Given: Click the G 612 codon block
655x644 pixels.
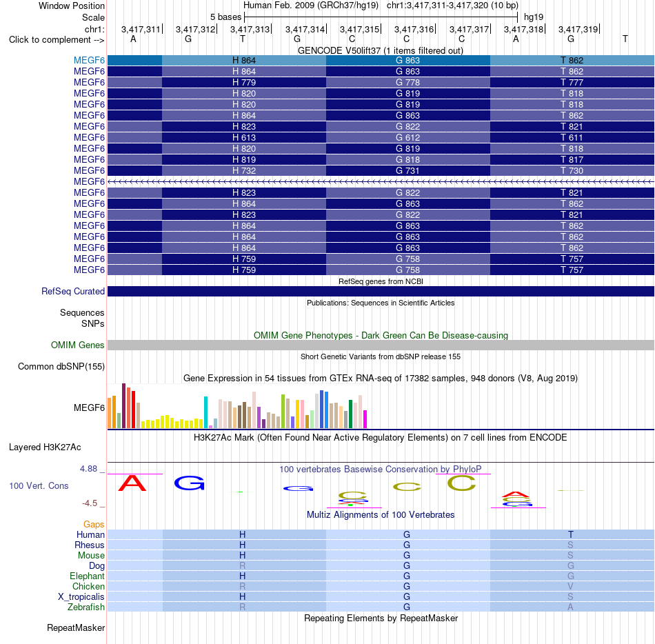Looking at the screenshot, I should [407, 137].
